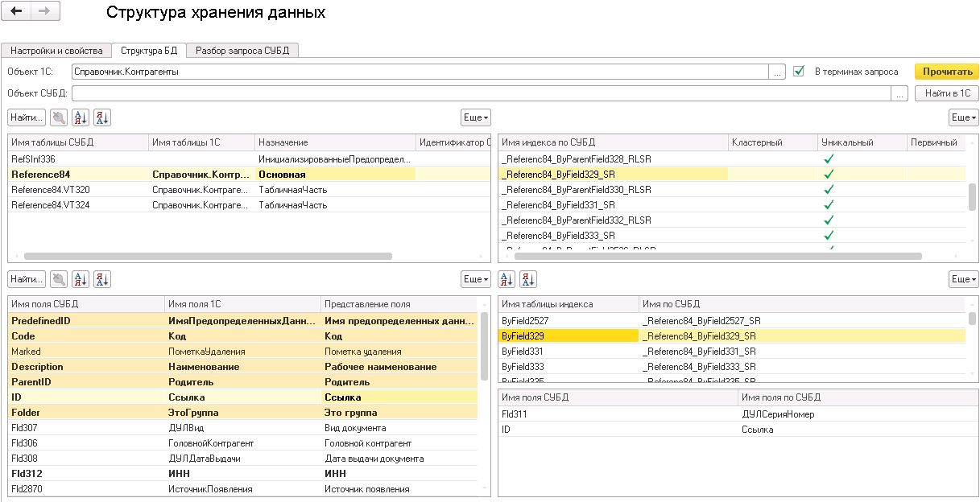This screenshot has width=980, height=502.
Task: Open 'Еще' menu above the indexes list
Action: tap(963, 118)
